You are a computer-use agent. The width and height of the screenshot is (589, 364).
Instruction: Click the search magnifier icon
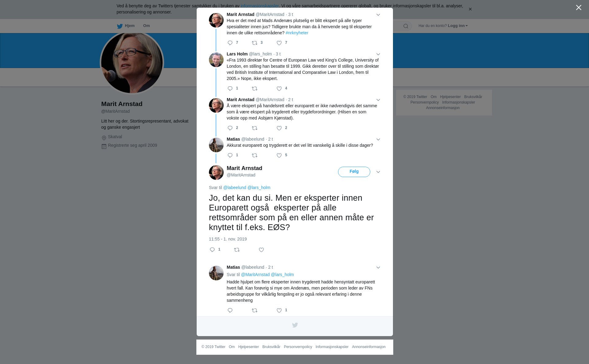coord(406,26)
